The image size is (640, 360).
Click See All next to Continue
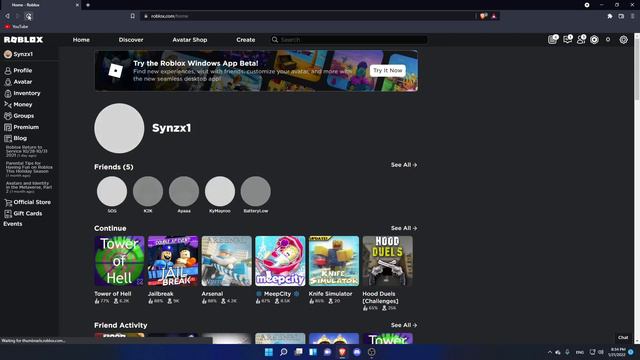404,228
